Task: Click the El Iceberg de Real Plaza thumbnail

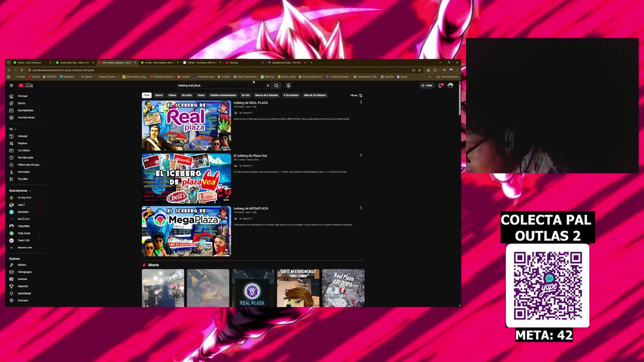Action: pyautogui.click(x=186, y=126)
